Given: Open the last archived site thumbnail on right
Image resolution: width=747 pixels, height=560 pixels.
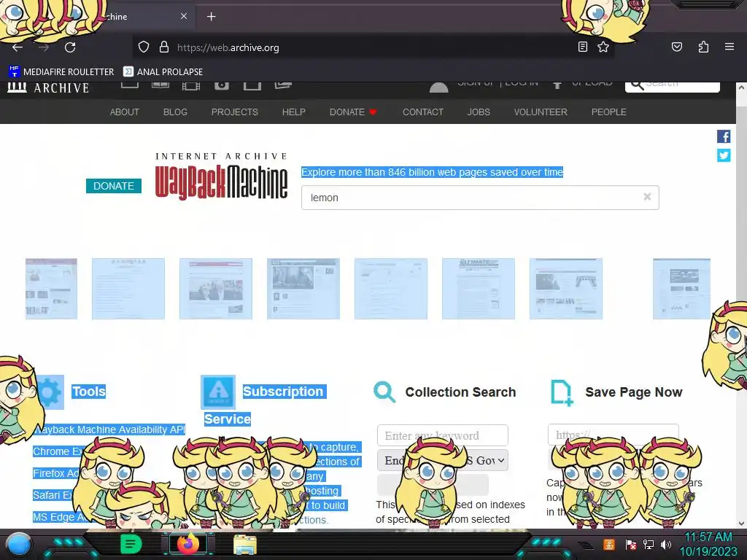Looking at the screenshot, I should pyautogui.click(x=682, y=289).
